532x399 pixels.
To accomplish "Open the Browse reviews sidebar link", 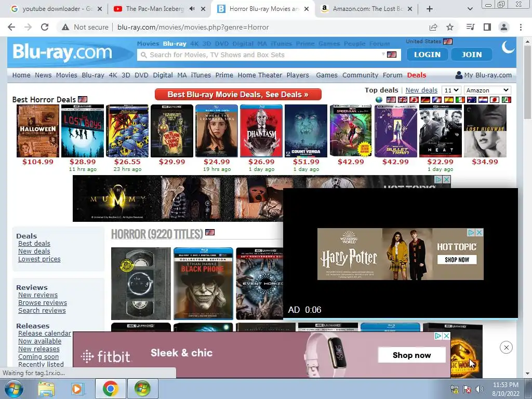I will pos(43,303).
